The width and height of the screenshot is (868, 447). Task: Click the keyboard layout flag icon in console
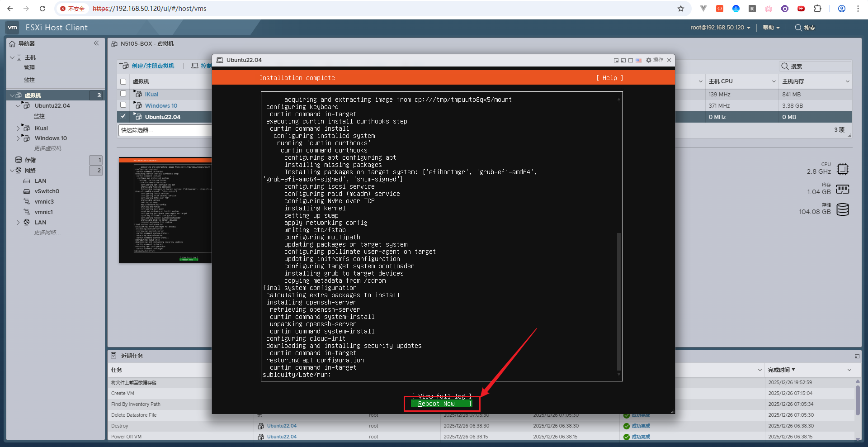coord(638,60)
